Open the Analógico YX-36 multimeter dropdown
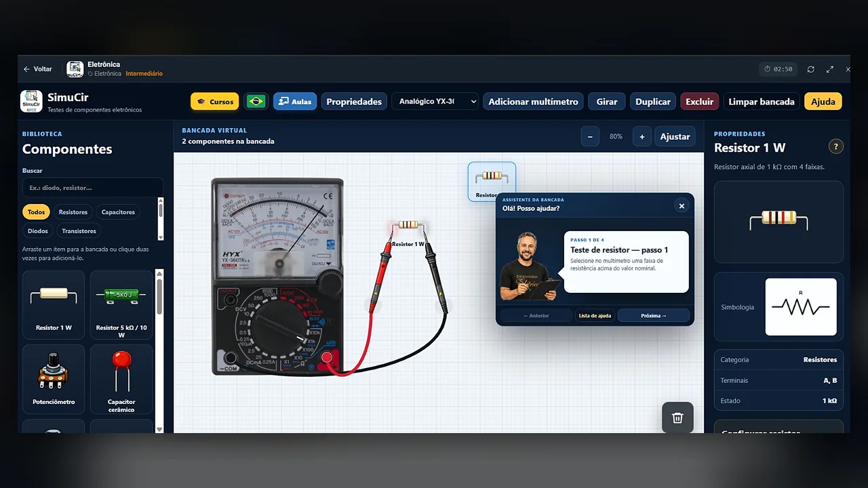Image resolution: width=868 pixels, height=488 pixels. [435, 102]
